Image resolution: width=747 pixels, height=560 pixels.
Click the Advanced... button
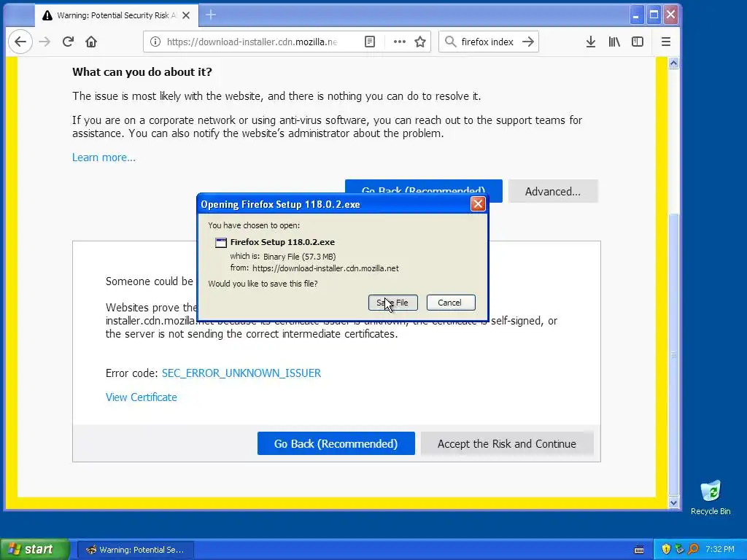pos(553,192)
